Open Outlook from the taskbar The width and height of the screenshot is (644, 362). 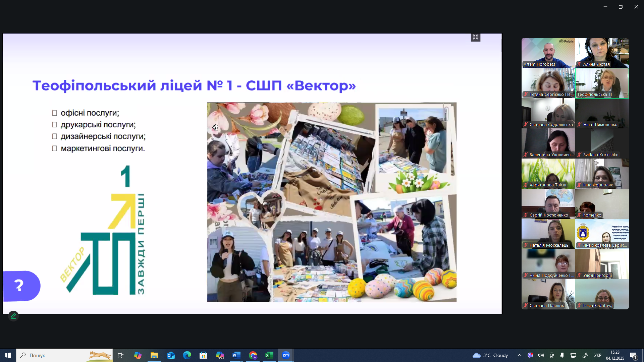(x=171, y=355)
